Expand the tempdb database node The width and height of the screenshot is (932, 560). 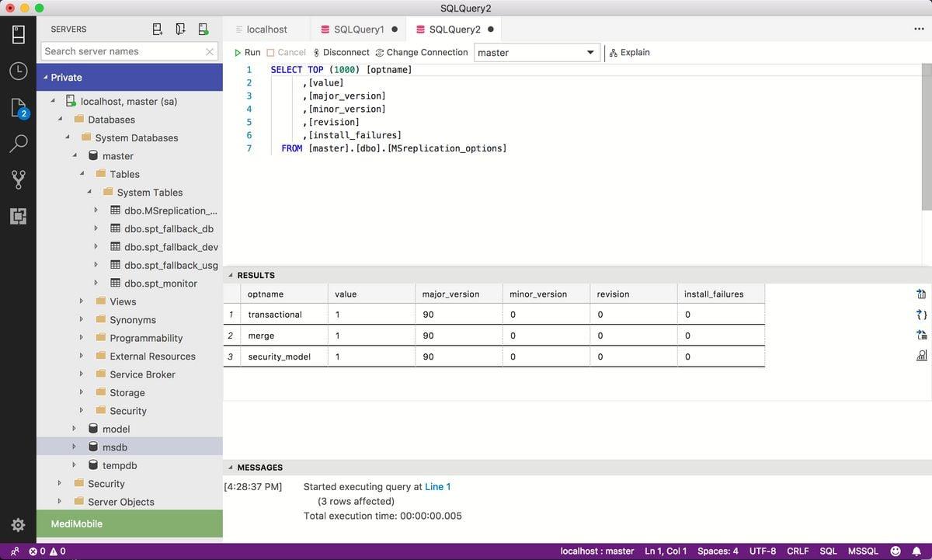(x=75, y=465)
